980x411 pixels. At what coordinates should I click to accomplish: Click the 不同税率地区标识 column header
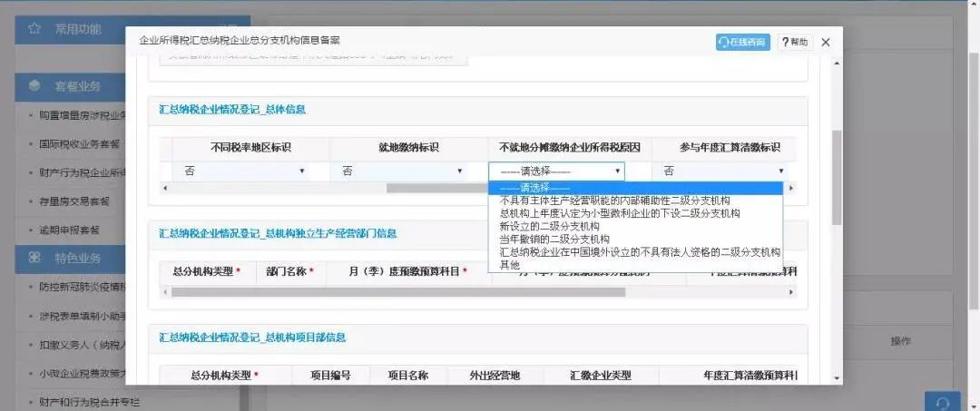coord(250,148)
